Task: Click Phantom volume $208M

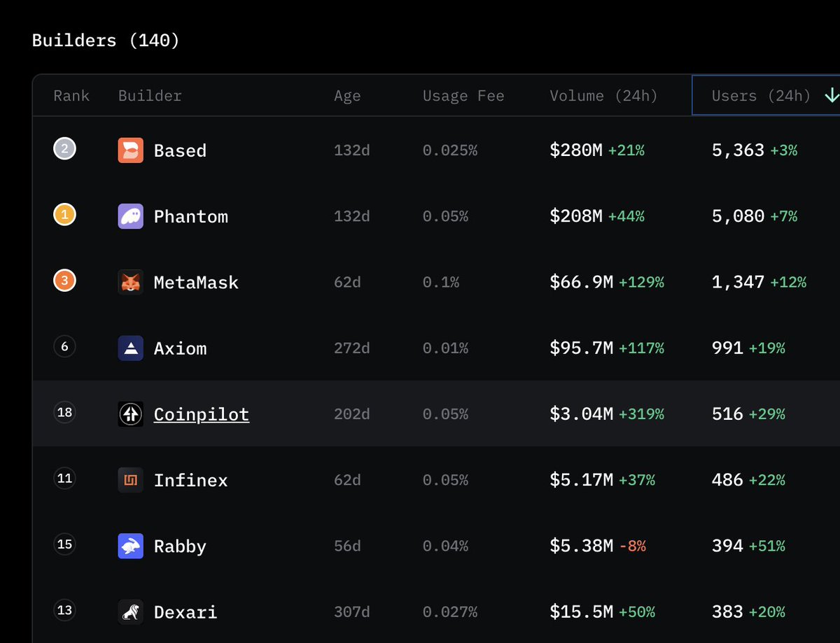Action: pyautogui.click(x=576, y=216)
